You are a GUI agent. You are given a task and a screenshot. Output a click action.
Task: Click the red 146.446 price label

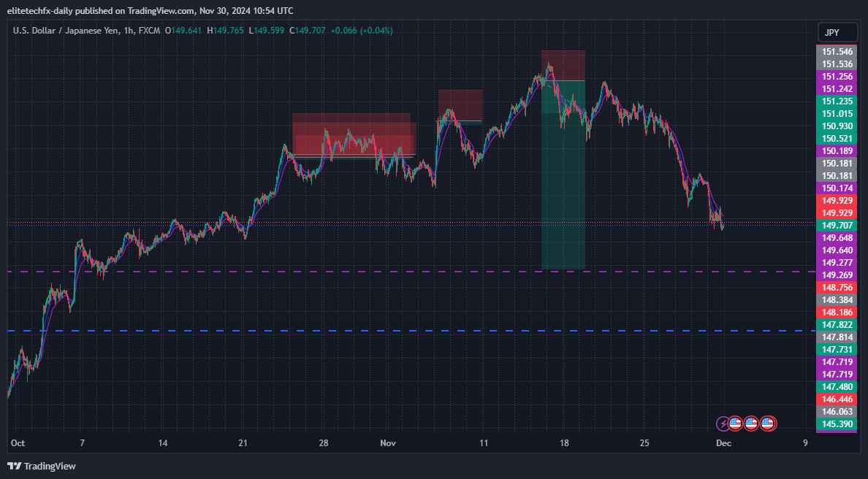point(837,399)
